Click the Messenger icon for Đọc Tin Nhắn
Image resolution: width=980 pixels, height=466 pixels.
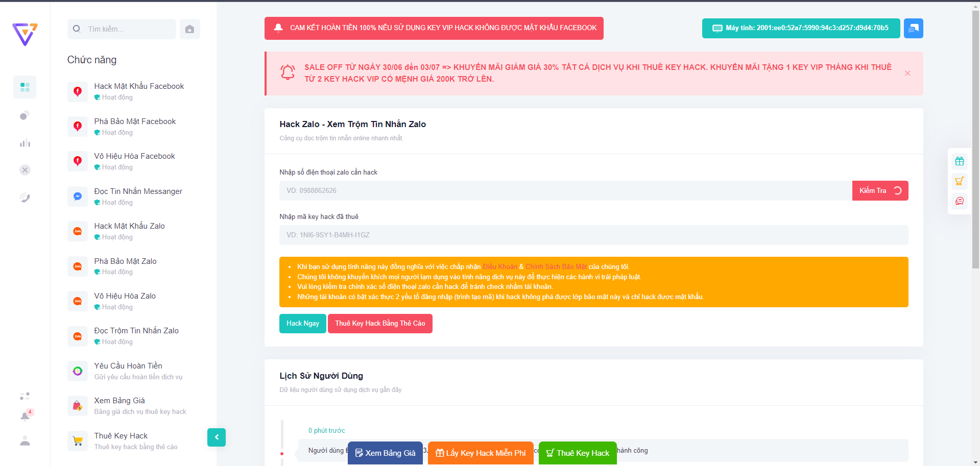(78, 196)
